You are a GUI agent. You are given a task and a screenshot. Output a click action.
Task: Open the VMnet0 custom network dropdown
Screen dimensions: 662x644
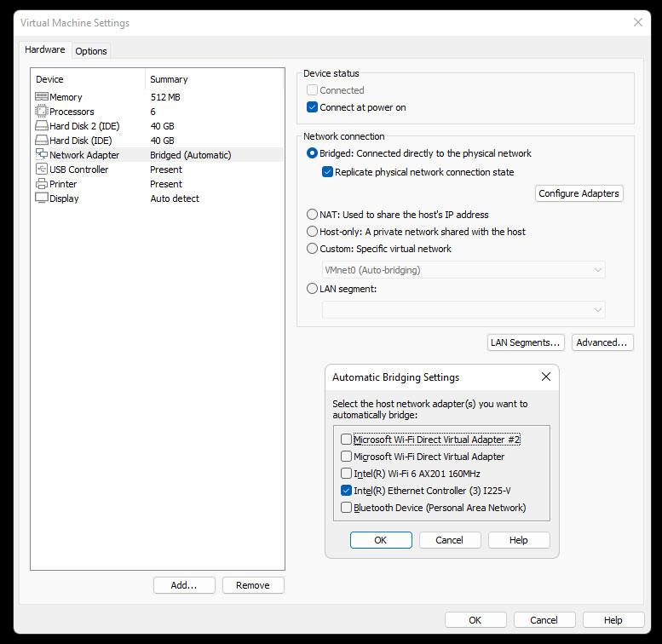pyautogui.click(x=463, y=270)
